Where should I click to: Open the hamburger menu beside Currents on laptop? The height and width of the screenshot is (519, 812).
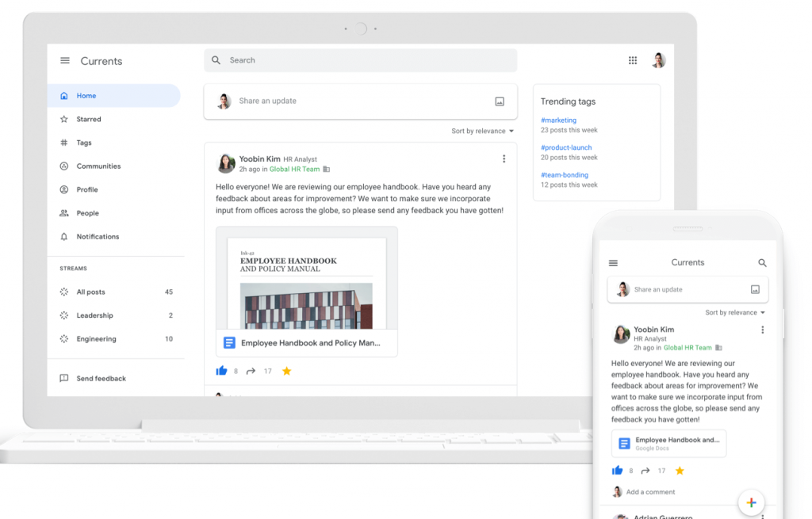pyautogui.click(x=65, y=60)
